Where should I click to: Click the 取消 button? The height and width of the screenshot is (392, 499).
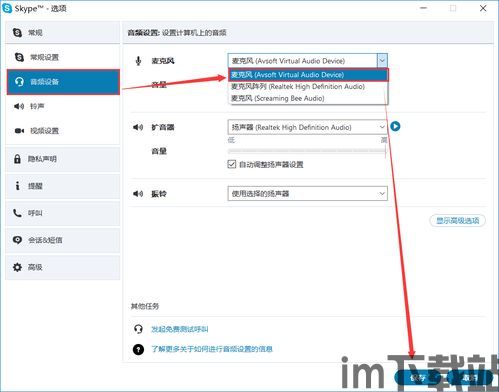pos(469,378)
